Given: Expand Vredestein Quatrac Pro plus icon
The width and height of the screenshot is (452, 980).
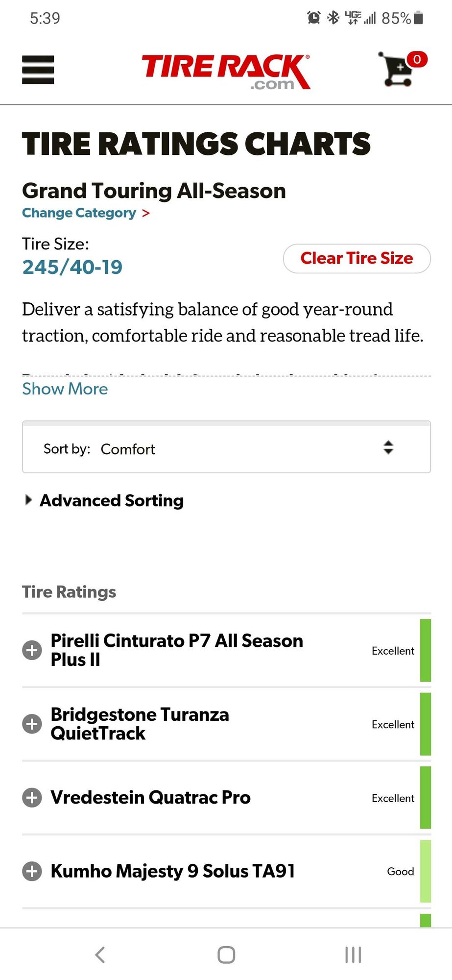Looking at the screenshot, I should (32, 797).
